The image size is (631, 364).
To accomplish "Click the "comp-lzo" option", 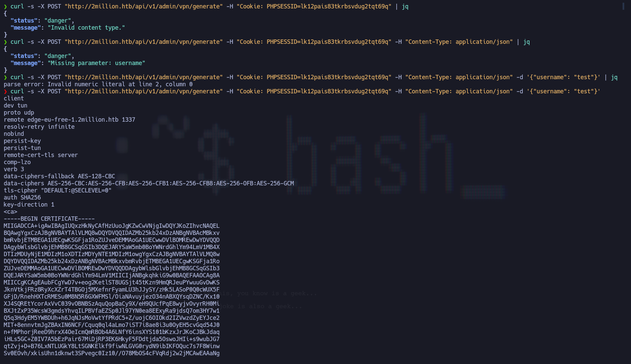I will click(x=17, y=162).
